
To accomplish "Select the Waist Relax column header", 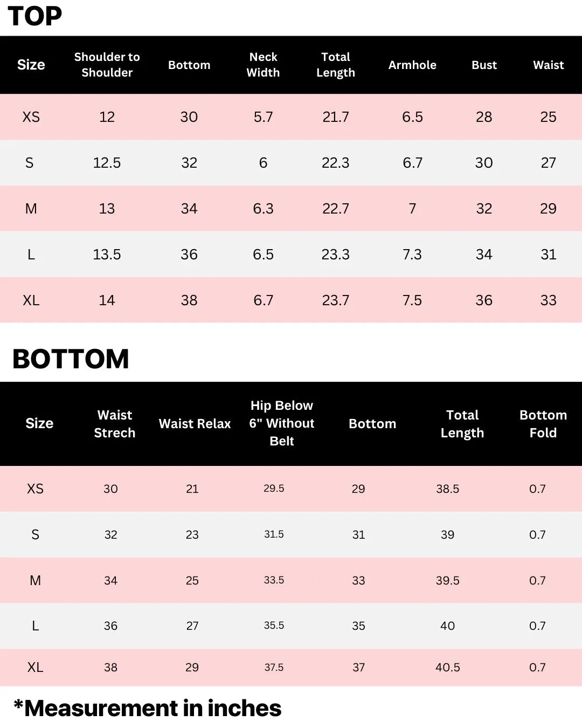I will (195, 424).
